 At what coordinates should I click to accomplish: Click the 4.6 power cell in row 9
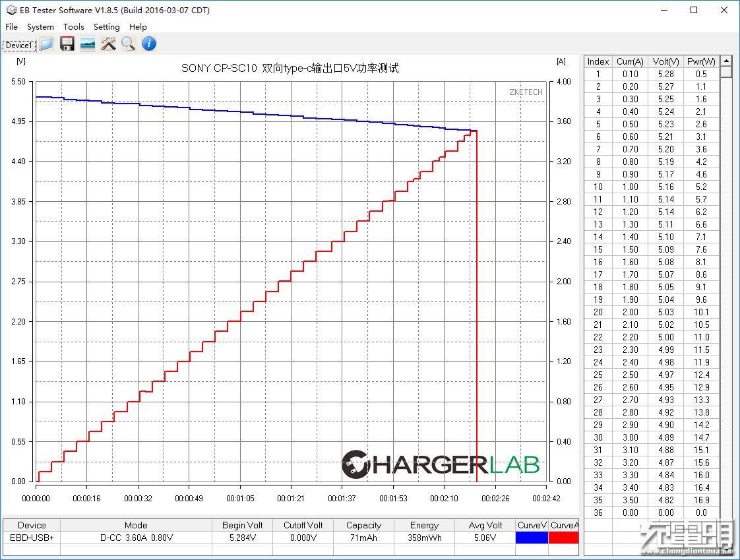tap(701, 174)
